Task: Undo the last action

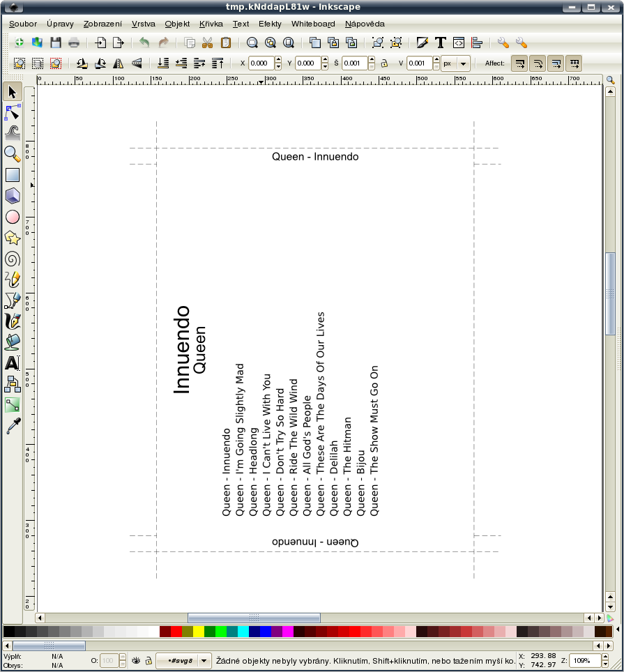Action: 145,43
